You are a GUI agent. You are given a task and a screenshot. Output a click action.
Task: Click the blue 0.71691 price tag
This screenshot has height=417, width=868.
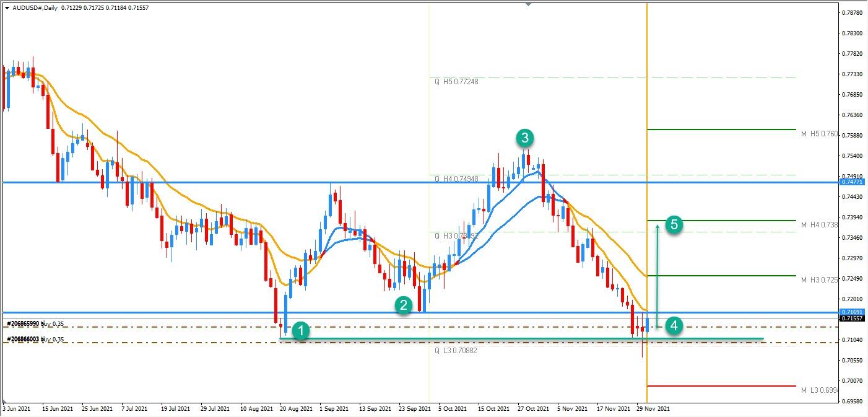click(x=853, y=312)
